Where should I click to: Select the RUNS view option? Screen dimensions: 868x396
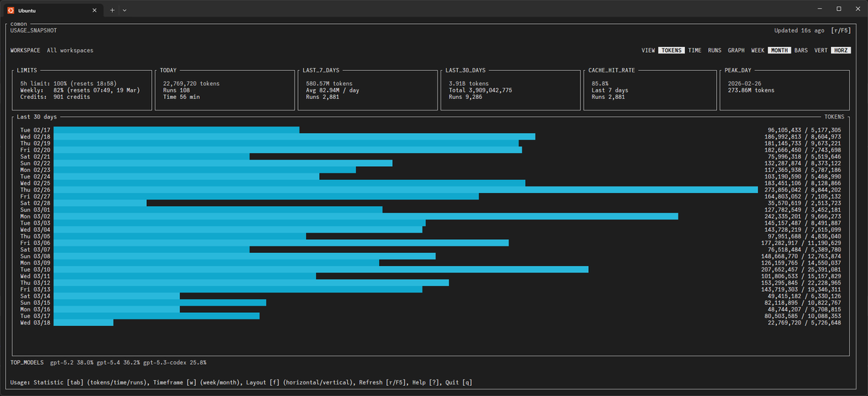715,51
